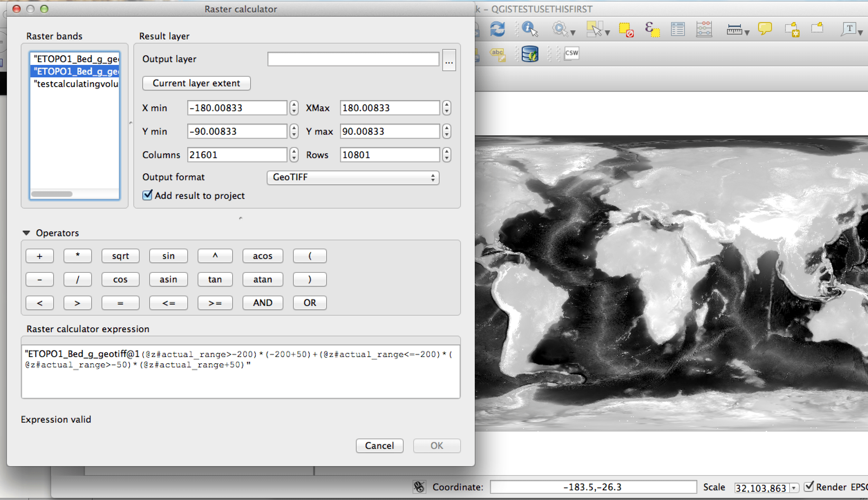Insert the sqrt operator
Screen dimensions: 868x500
tap(120, 256)
